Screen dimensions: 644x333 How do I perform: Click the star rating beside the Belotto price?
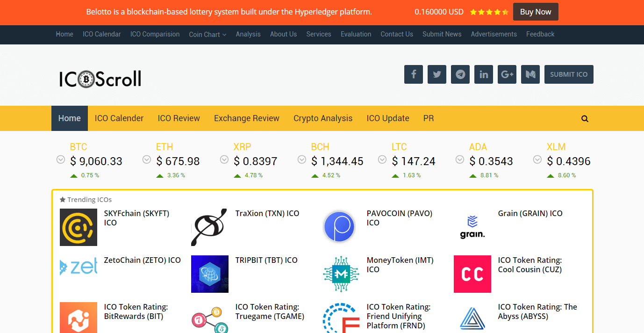click(489, 12)
